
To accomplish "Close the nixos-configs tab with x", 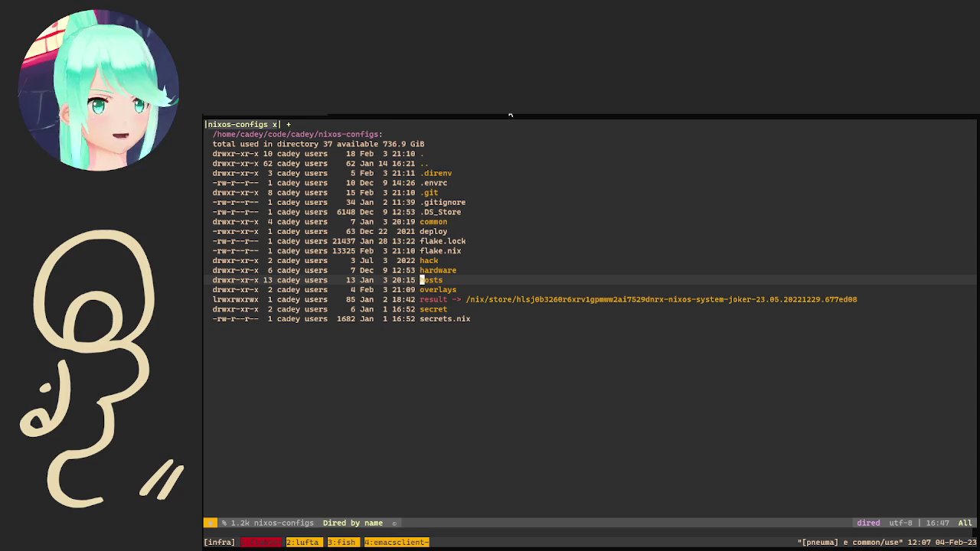I will pos(274,124).
